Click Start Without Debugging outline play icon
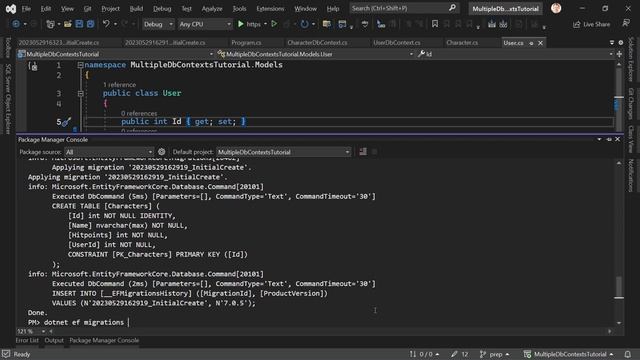Viewport: 640px width, 360px height. coord(274,24)
